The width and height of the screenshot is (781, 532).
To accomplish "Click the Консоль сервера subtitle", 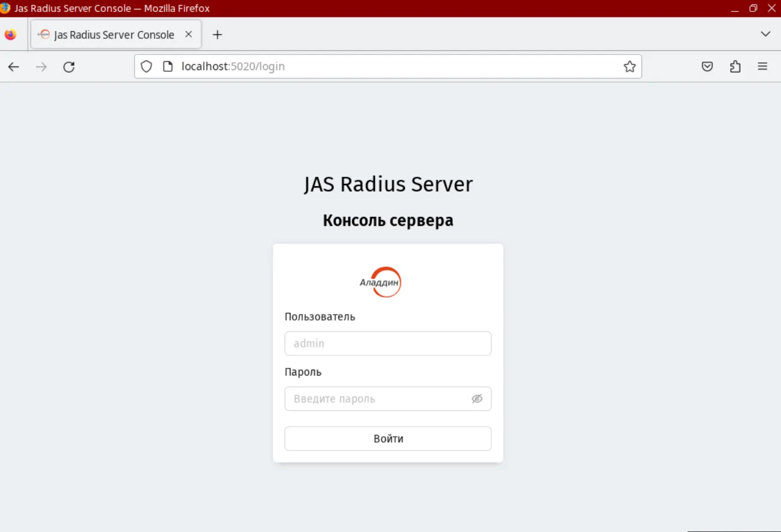I will 388,220.
